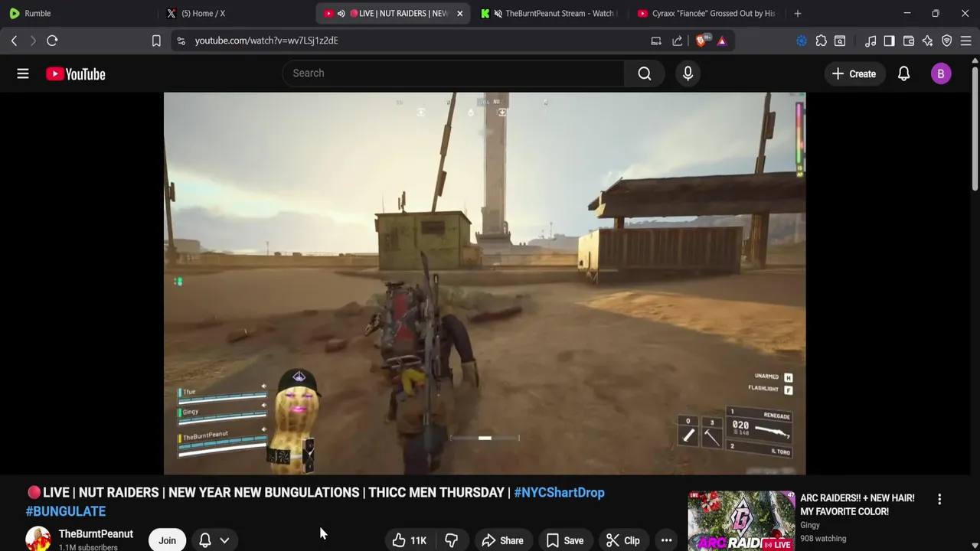Open TheBurntPeanut channel name

coord(96,534)
